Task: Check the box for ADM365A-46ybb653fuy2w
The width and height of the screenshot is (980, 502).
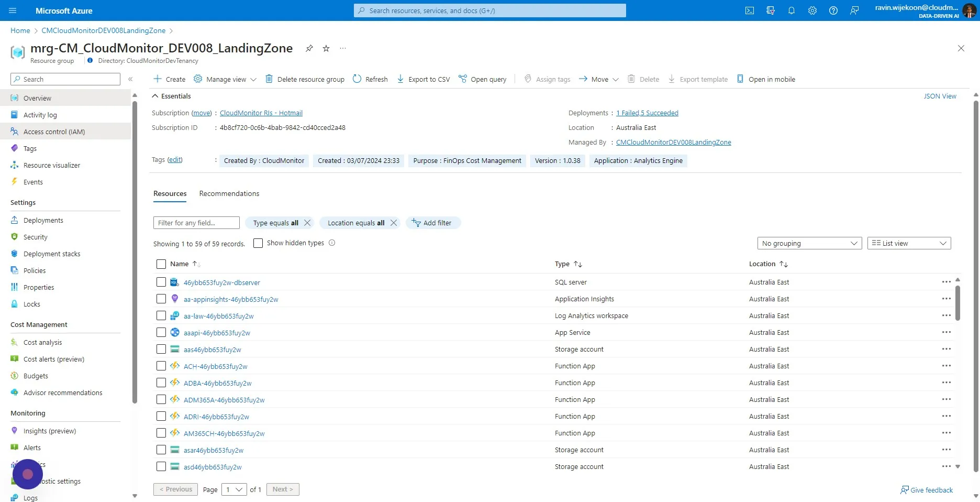Action: coord(161,399)
